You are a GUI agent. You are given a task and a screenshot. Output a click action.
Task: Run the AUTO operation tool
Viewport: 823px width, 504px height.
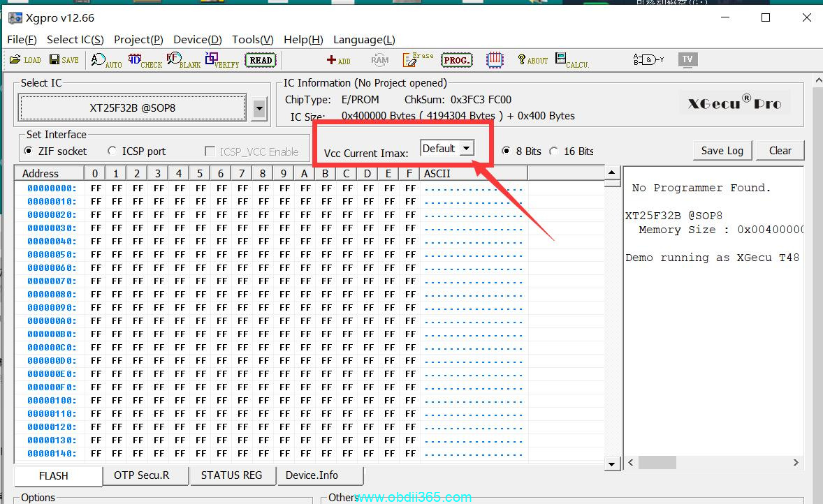click(x=106, y=60)
